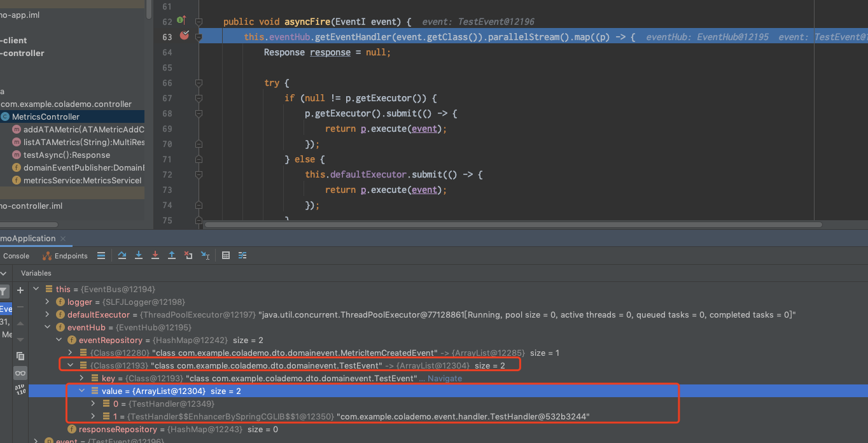
Task: Click the testAsync method icon
Action: (17, 155)
